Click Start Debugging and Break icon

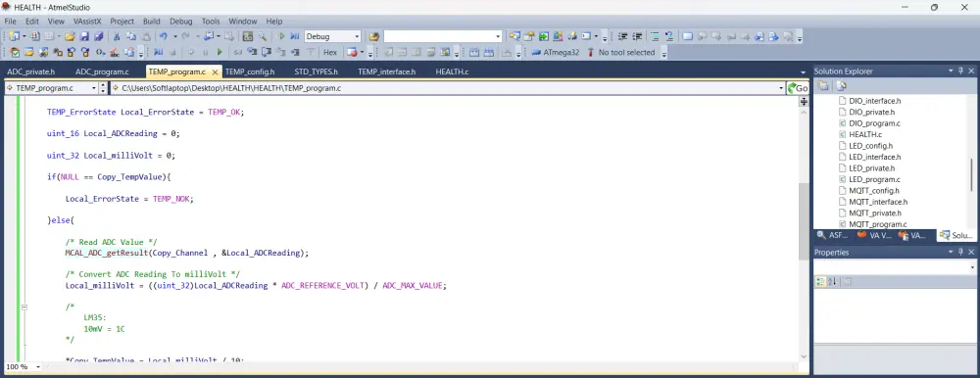coord(294,37)
